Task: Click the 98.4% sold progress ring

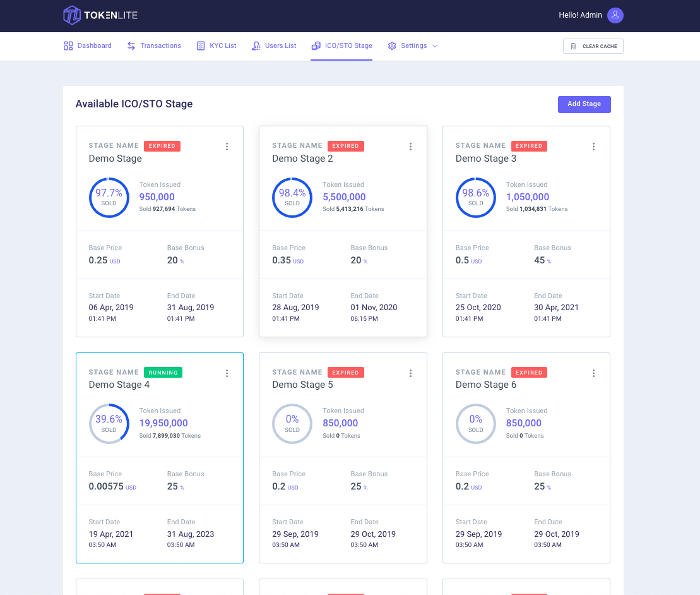Action: (x=292, y=198)
